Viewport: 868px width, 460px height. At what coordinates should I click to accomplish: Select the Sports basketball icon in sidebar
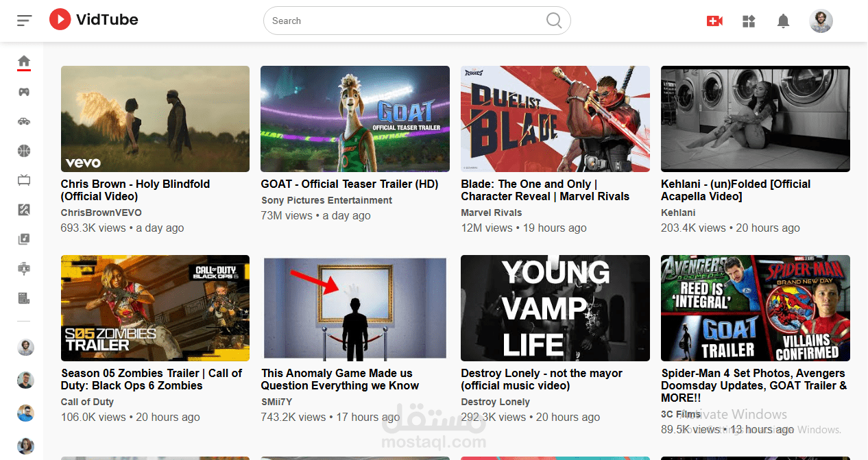coord(24,151)
